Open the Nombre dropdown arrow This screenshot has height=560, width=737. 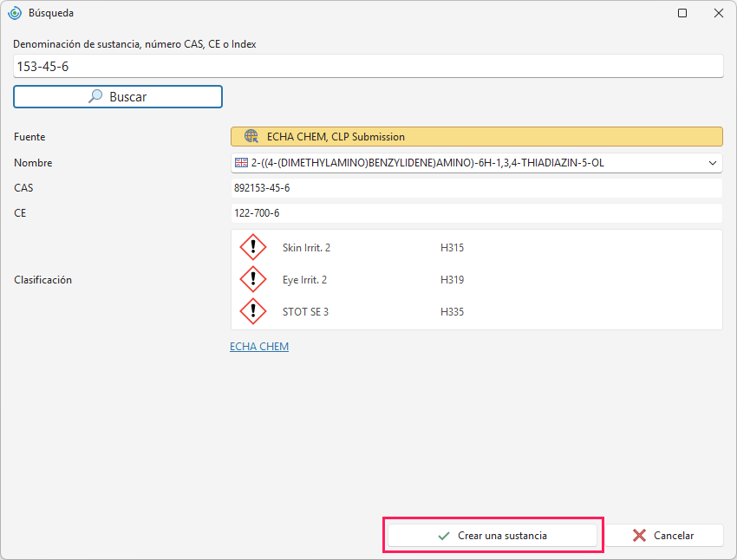click(713, 163)
